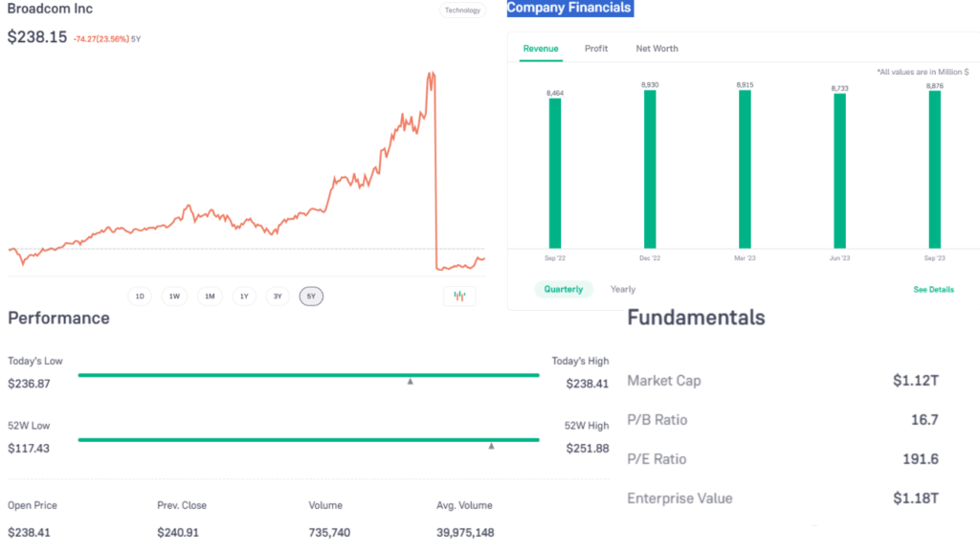
Task: Click the 52W range marker triangle
Action: coord(491,446)
